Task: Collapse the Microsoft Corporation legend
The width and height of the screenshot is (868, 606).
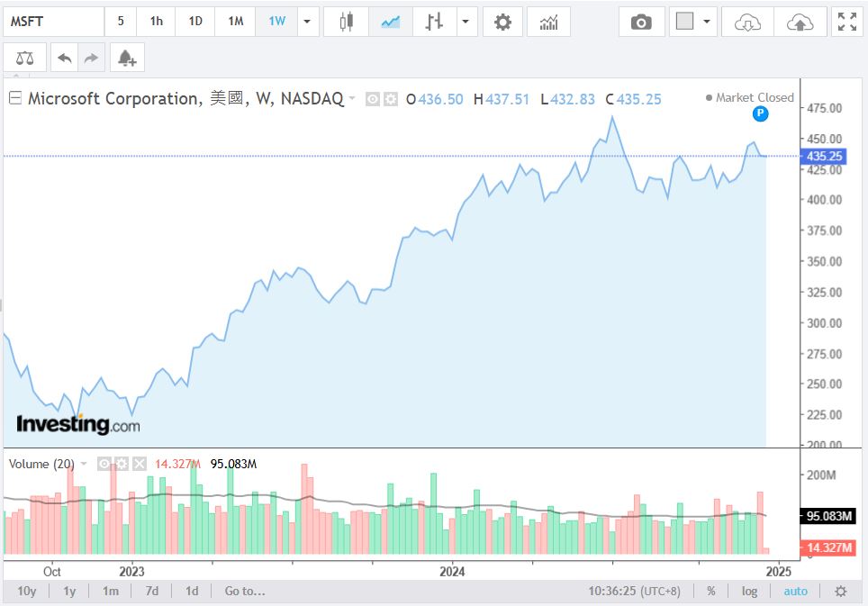Action: 14,99
